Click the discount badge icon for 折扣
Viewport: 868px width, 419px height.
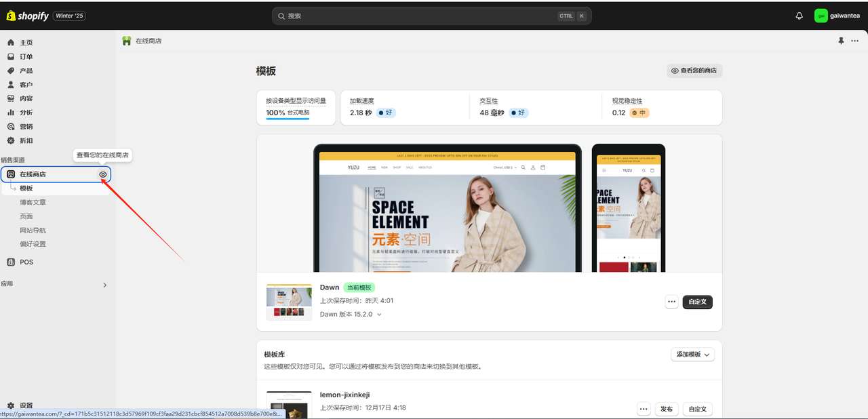coord(11,140)
